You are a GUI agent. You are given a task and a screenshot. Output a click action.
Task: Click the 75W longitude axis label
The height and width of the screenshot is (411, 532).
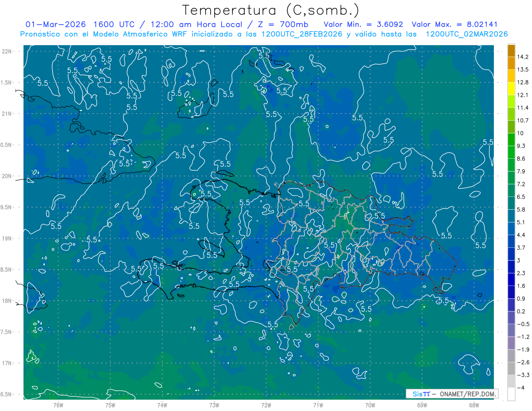[x=110, y=405]
